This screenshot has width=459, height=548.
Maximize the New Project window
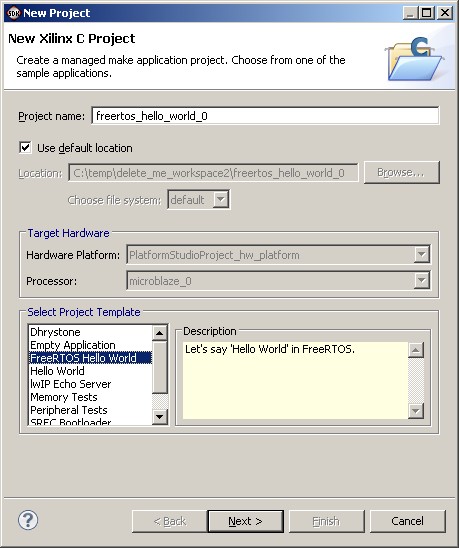tap(427, 13)
